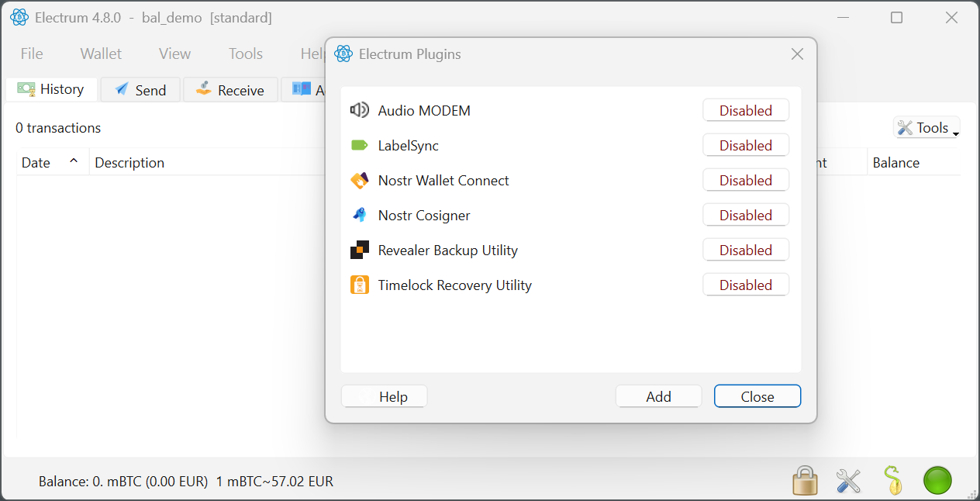
Task: Switch to the Send tab
Action: click(140, 90)
